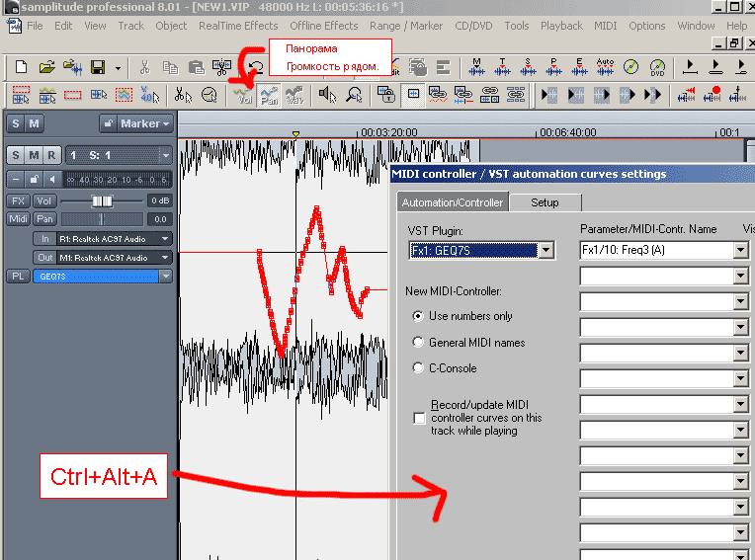Select C-Console radio button
755x560 pixels.
pos(418,368)
